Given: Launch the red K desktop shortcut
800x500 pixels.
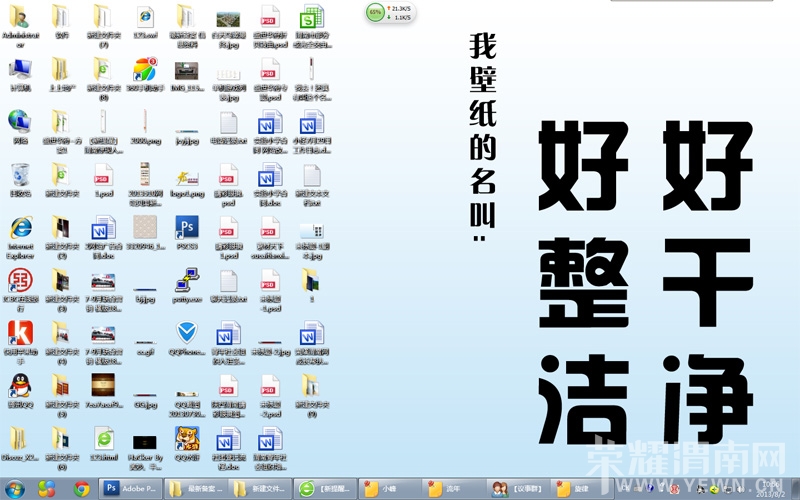Looking at the screenshot, I should [19, 333].
